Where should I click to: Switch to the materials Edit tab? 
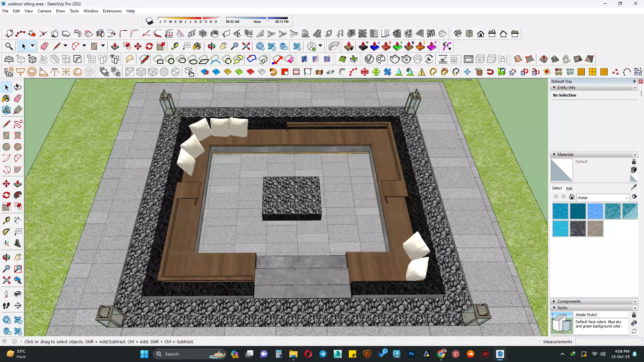[x=569, y=188]
